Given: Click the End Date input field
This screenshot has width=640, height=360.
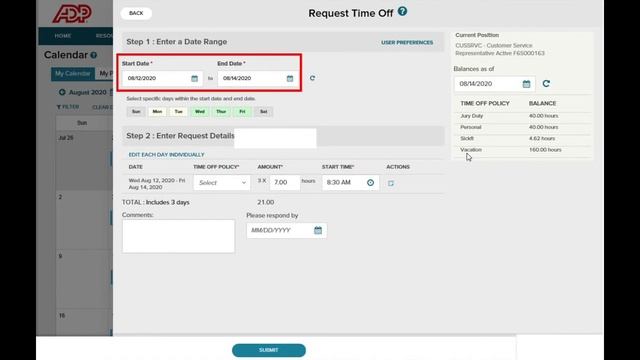Looking at the screenshot, I should coord(258,78).
